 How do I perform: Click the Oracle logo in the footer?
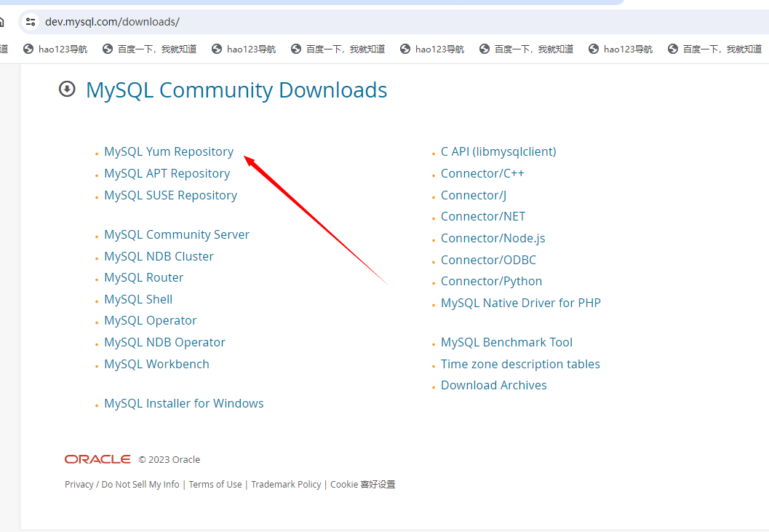97,459
